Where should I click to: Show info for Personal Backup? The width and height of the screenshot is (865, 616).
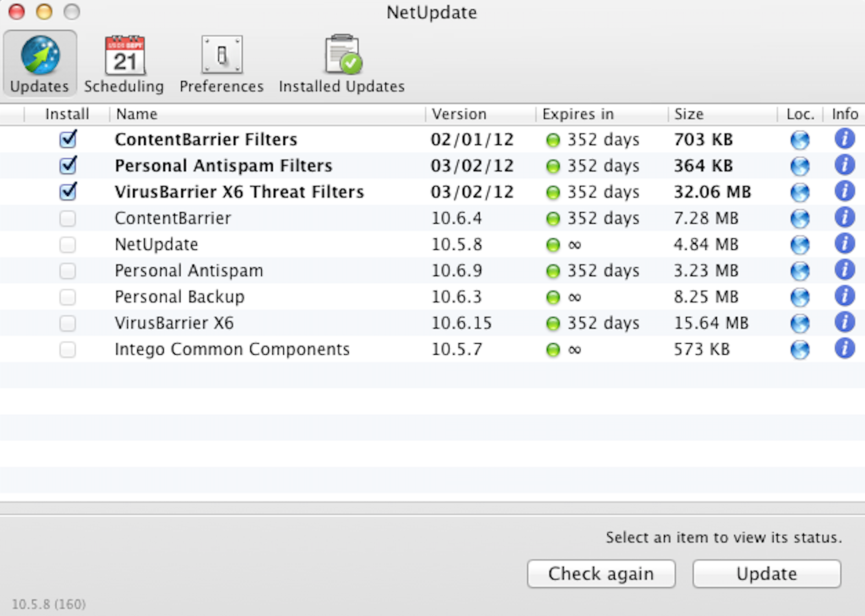(x=844, y=296)
